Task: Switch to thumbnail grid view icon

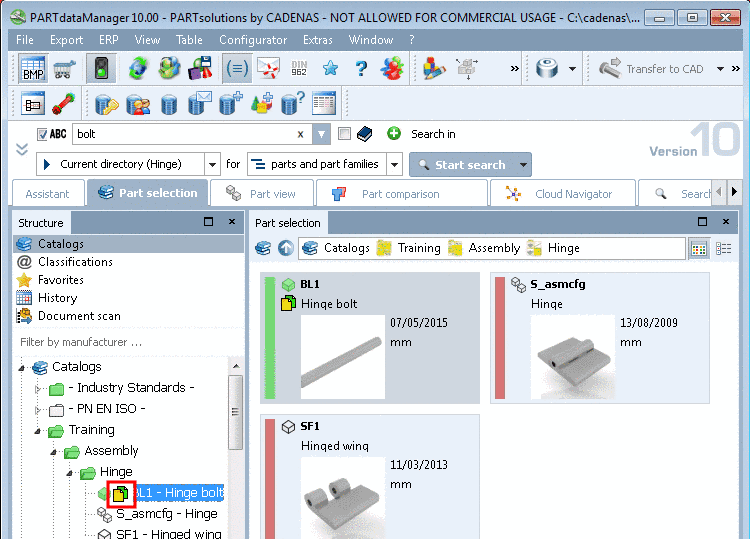Action: click(x=699, y=249)
